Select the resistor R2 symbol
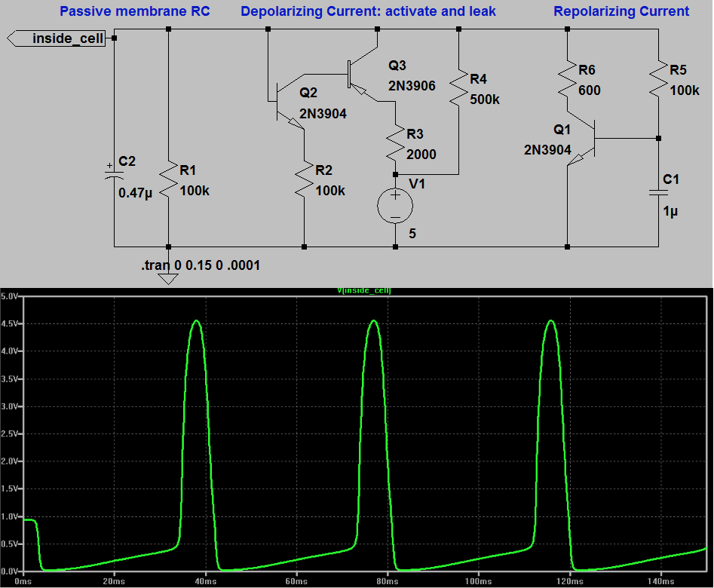This screenshot has height=588, width=714. [305, 179]
